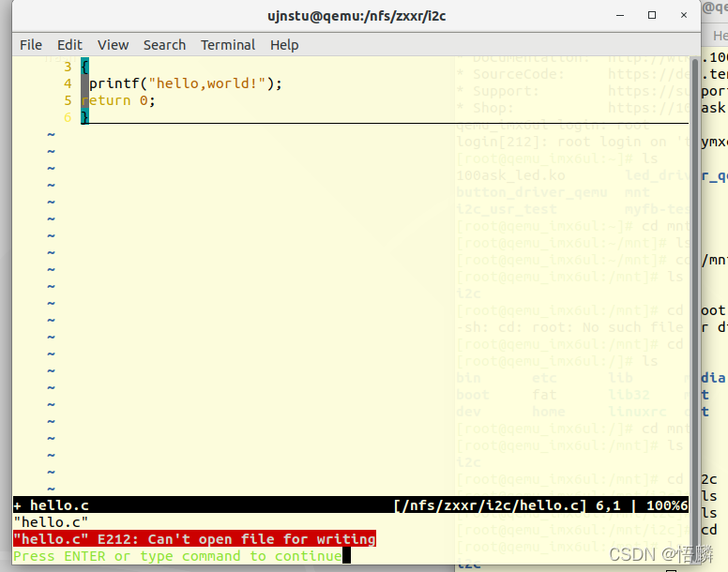Minimize the ujnstu@qemu terminal window
Image resolution: width=728 pixels, height=572 pixels.
[620, 15]
